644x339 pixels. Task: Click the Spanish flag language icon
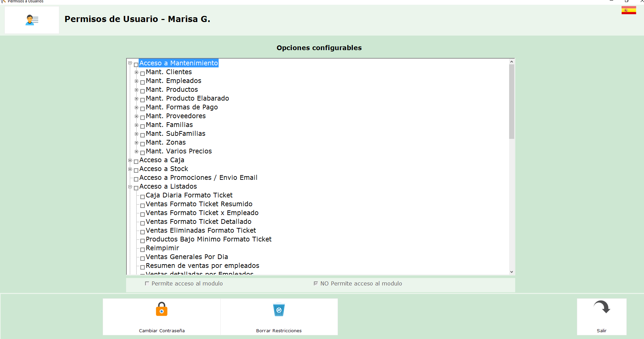tap(628, 10)
